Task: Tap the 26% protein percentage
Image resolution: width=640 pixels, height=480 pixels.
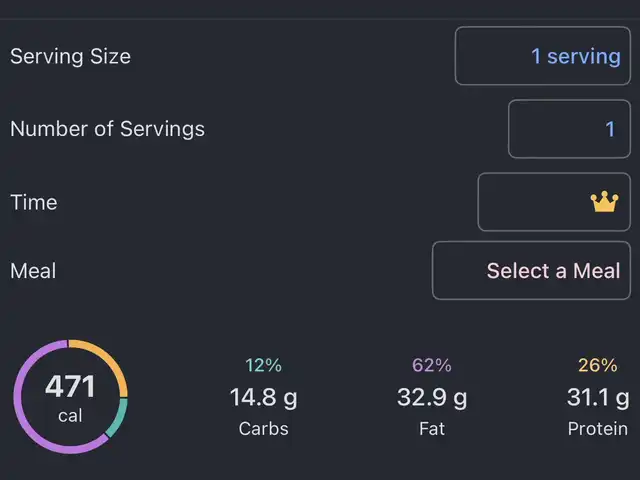Action: [597, 365]
